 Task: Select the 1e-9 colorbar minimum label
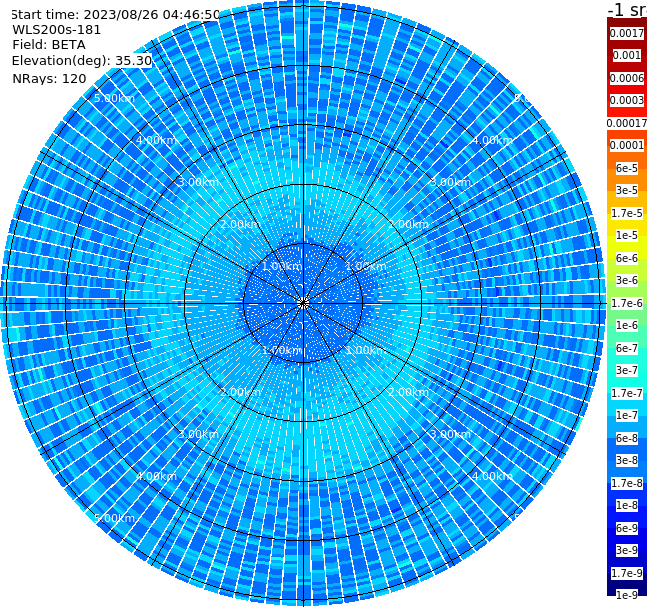coord(627,595)
